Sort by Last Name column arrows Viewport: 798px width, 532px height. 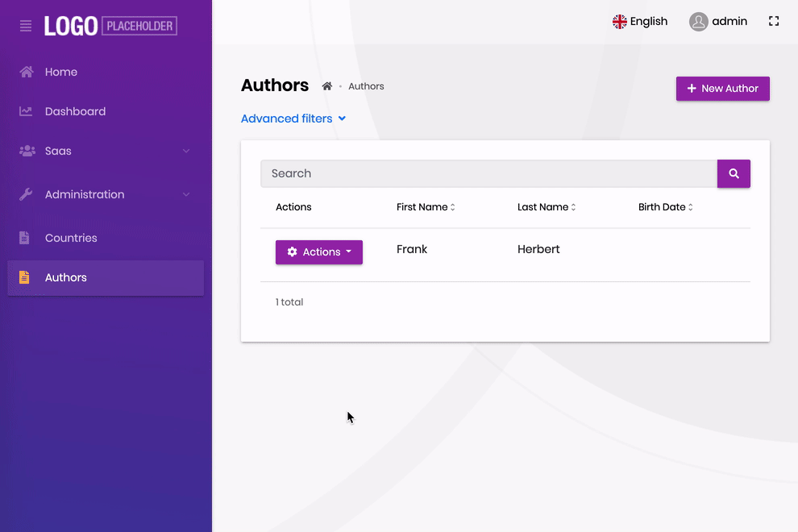573,207
